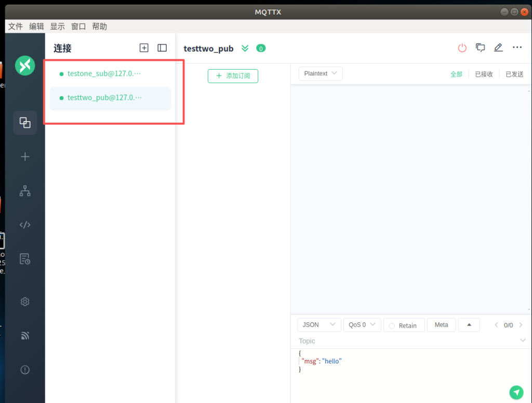The height and width of the screenshot is (403, 532).
Task: Open the Log icon in sidebar
Action: 25,258
